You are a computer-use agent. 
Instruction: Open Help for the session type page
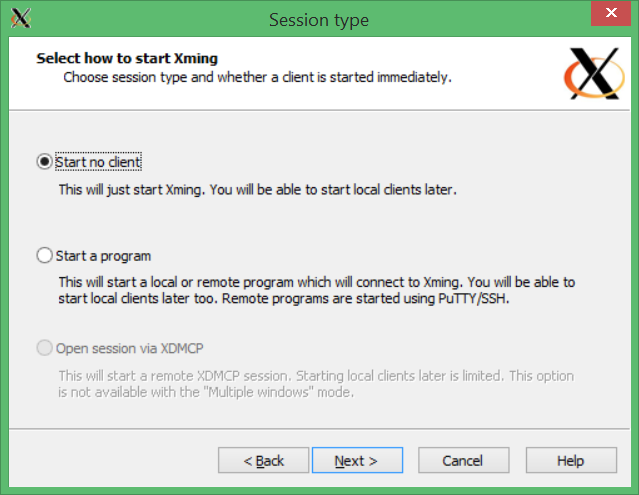pos(571,460)
